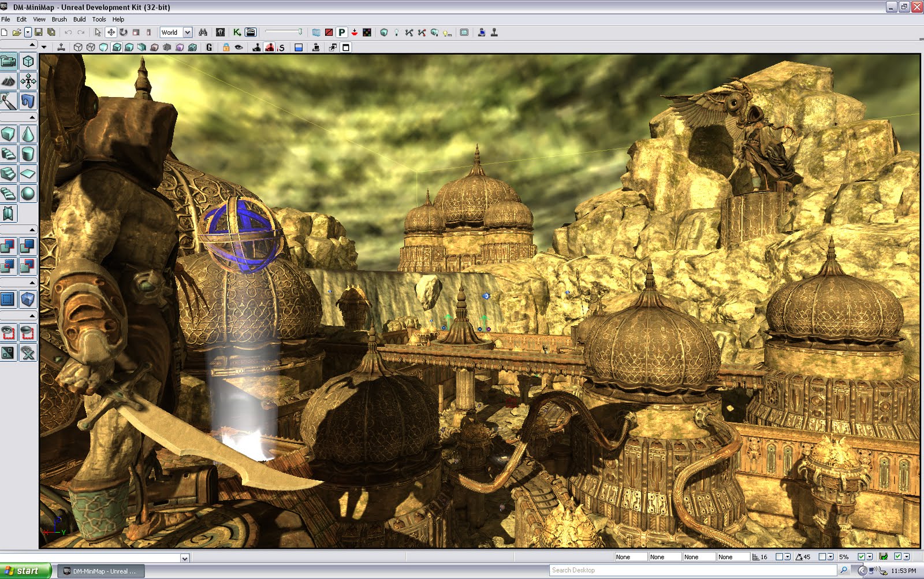This screenshot has width=924, height=579.
Task: Toggle Game view (G) in viewport toolbar
Action: (x=209, y=47)
